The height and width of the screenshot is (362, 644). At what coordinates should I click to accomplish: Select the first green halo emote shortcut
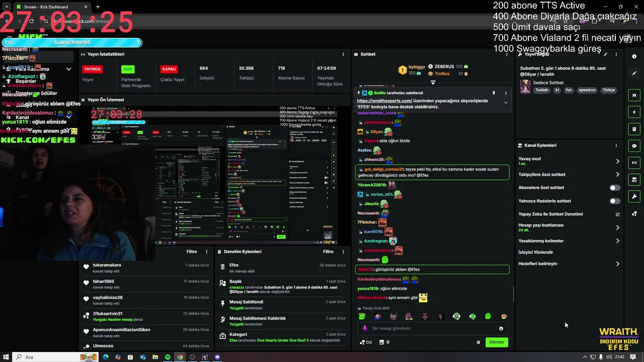click(362, 316)
